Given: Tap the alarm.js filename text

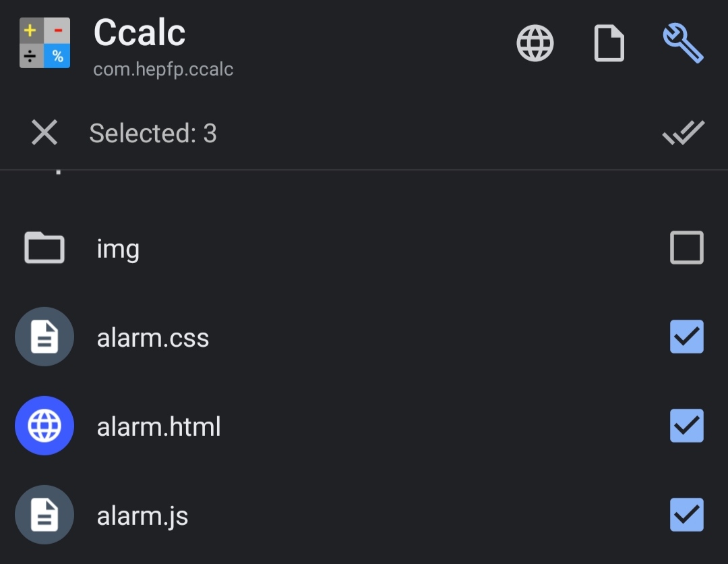Looking at the screenshot, I should (143, 515).
